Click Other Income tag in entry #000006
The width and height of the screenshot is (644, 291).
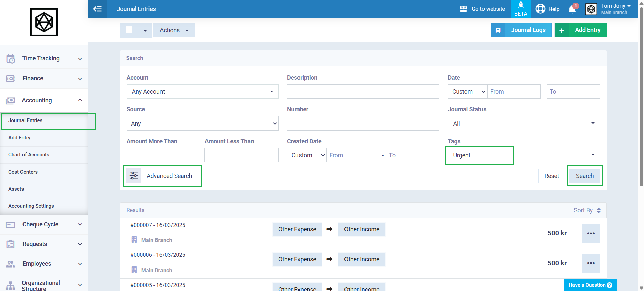[x=362, y=259]
